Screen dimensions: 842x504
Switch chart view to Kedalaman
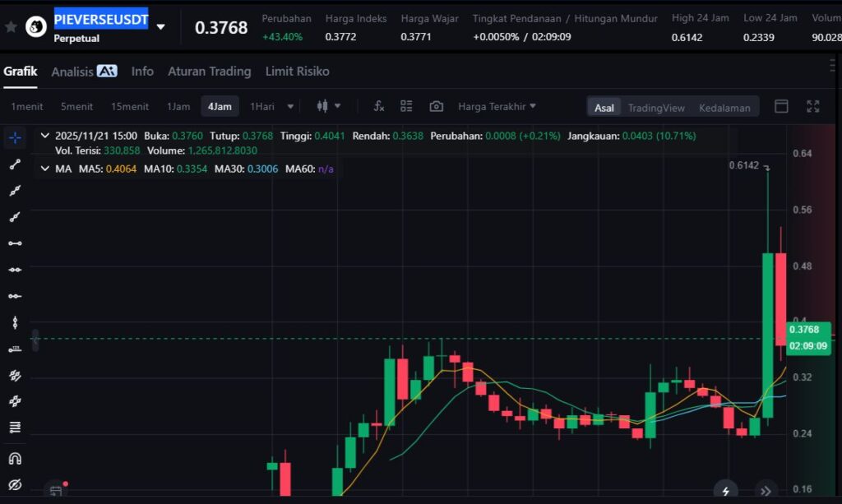[724, 108]
